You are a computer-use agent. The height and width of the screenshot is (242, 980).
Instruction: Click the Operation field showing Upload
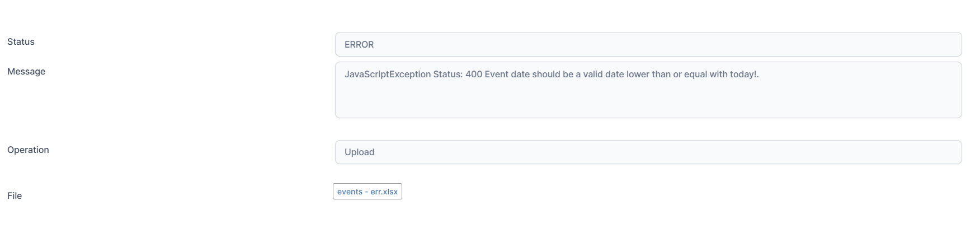(x=648, y=152)
